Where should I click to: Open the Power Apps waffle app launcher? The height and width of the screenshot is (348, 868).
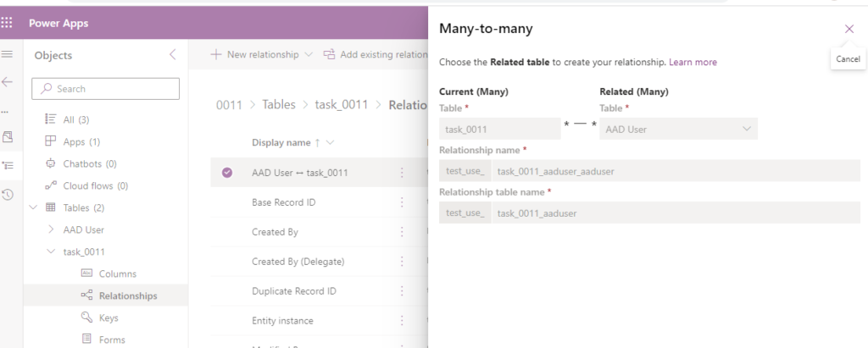tap(8, 23)
